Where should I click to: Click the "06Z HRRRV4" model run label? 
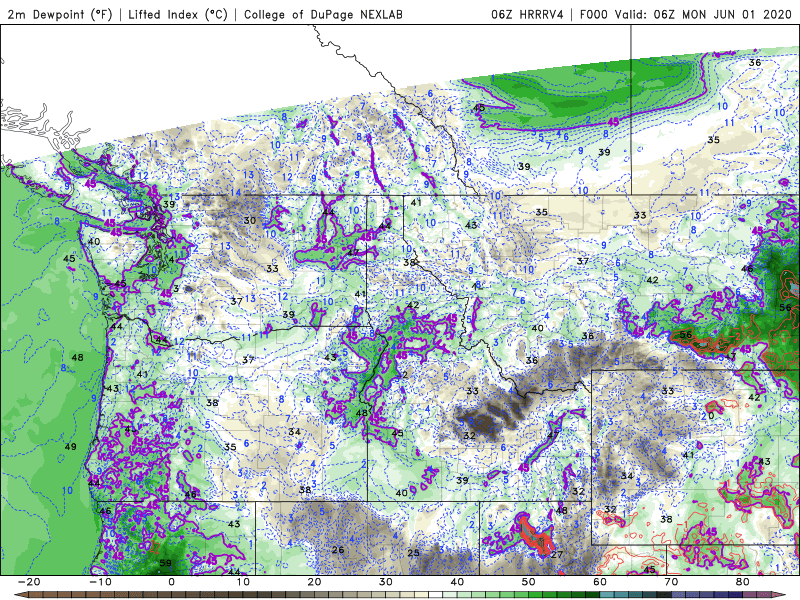(x=527, y=14)
